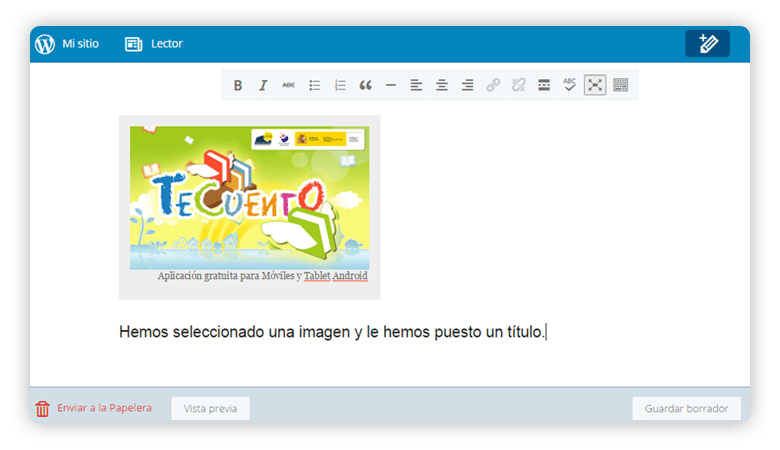The height and width of the screenshot is (450, 780).
Task: Toggle the spellchecker icon
Action: (569, 85)
